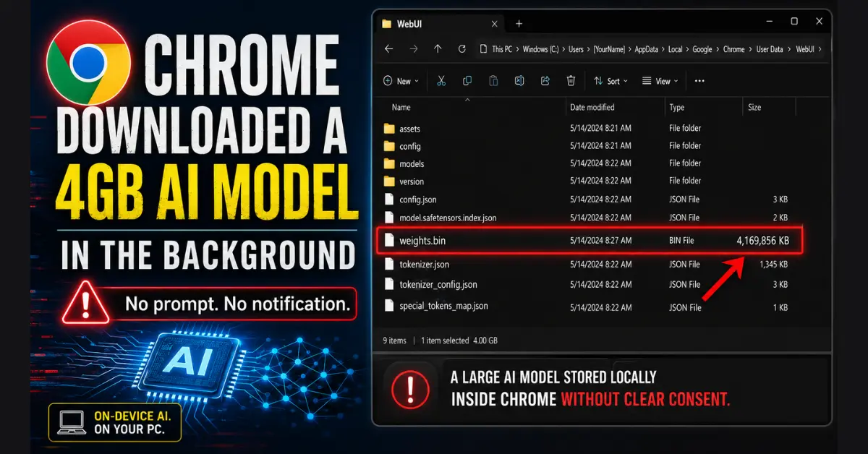Select the models folder name
Viewport: 868px width, 454px height.
pyautogui.click(x=412, y=164)
